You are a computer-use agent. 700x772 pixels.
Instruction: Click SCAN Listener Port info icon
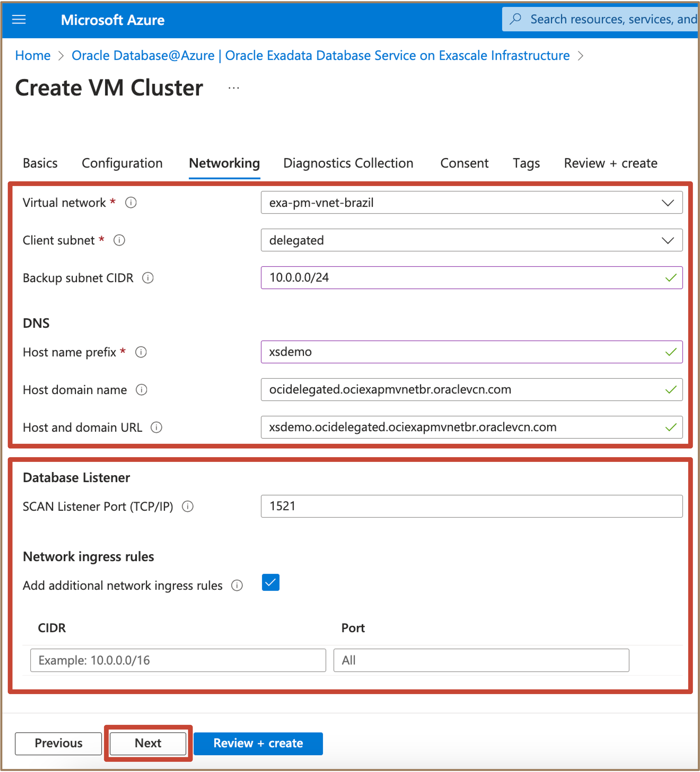[187, 506]
